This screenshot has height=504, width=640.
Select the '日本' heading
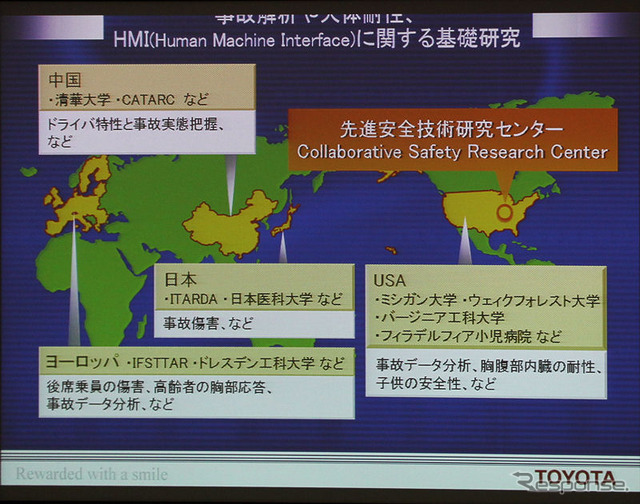pyautogui.click(x=180, y=280)
